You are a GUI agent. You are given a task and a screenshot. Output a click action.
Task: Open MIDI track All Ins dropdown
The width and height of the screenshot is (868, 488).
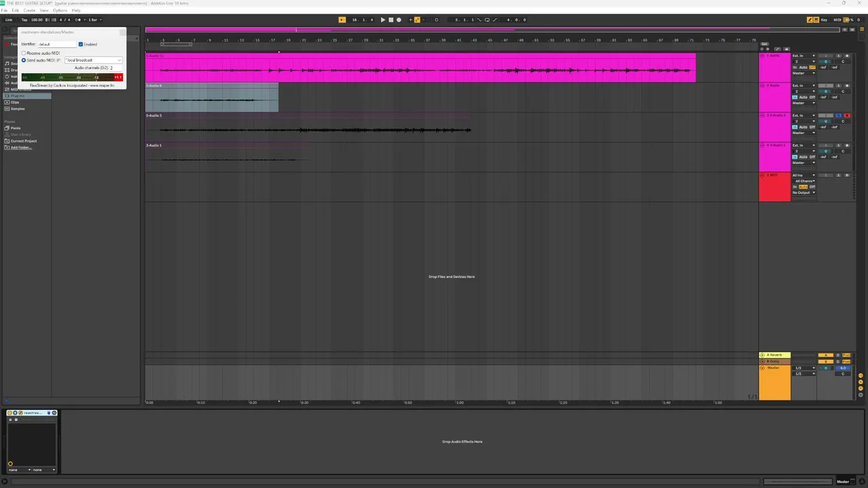(804, 175)
